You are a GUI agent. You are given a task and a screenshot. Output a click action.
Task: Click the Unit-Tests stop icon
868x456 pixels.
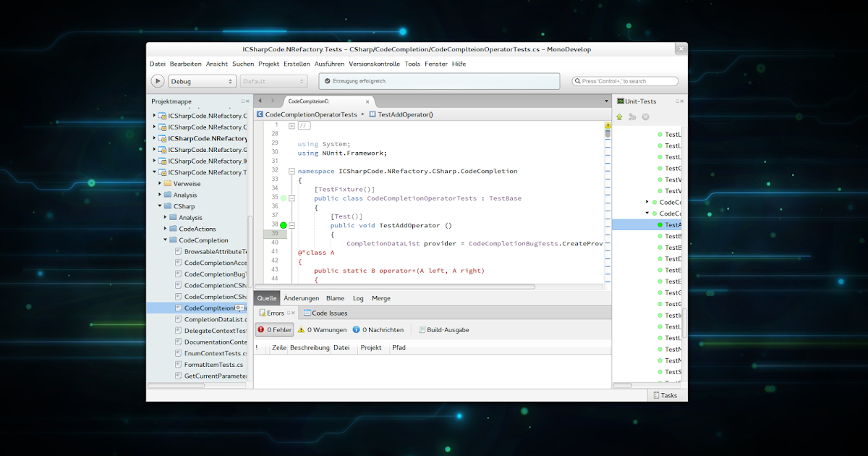click(x=645, y=117)
